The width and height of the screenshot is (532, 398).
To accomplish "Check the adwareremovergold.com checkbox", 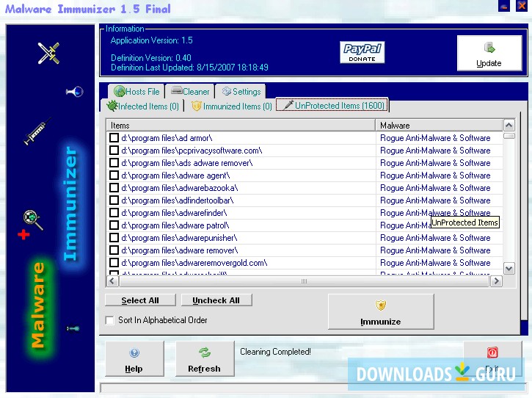I will pos(114,263).
